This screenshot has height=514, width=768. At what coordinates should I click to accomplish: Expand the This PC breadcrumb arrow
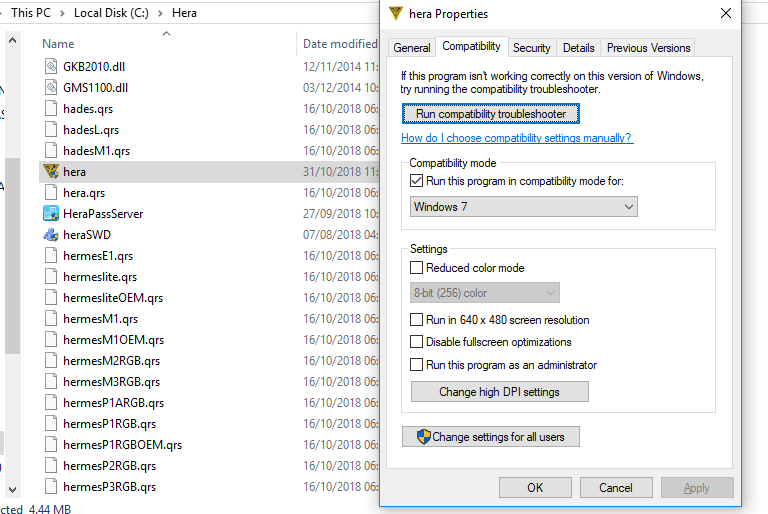(62, 14)
